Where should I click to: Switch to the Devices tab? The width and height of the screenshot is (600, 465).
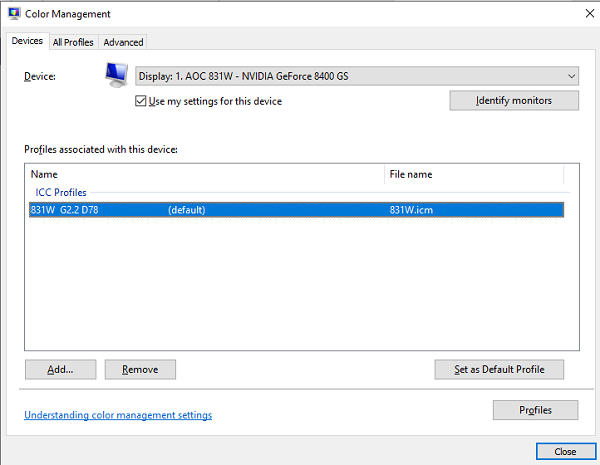pos(27,41)
